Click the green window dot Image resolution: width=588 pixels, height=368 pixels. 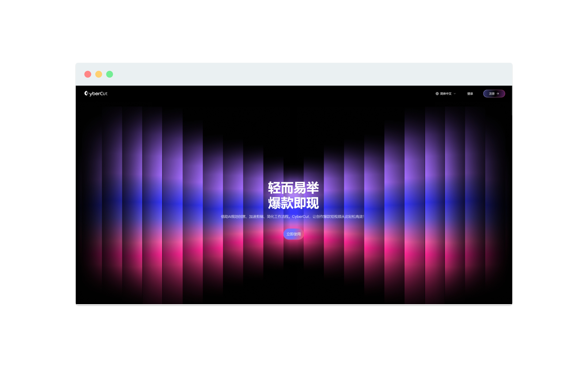[x=110, y=74]
